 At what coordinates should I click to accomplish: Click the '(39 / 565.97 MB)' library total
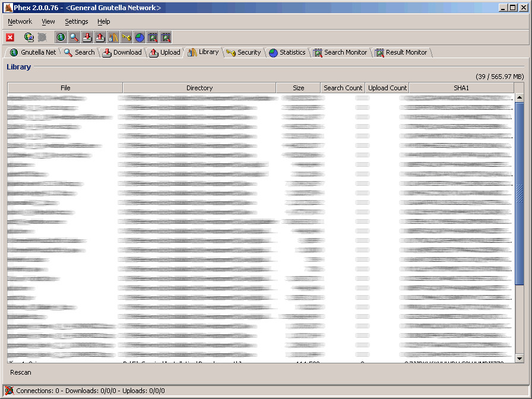[499, 77]
